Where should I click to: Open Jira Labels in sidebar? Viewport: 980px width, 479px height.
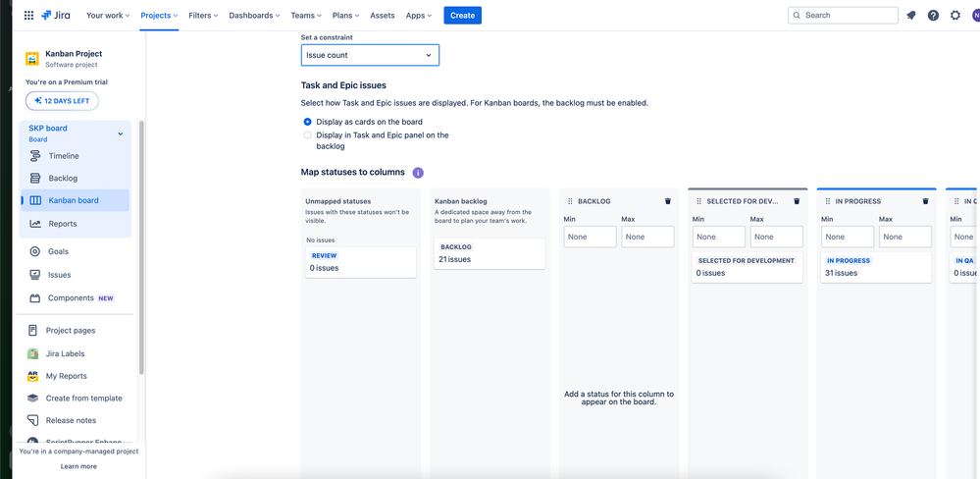click(65, 353)
